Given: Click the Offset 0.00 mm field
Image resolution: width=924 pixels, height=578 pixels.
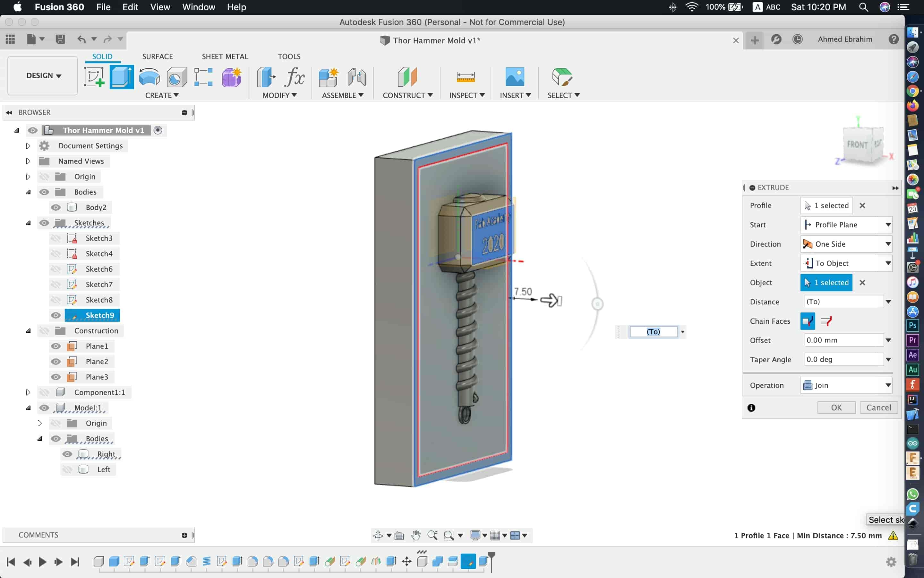Looking at the screenshot, I should click(844, 340).
